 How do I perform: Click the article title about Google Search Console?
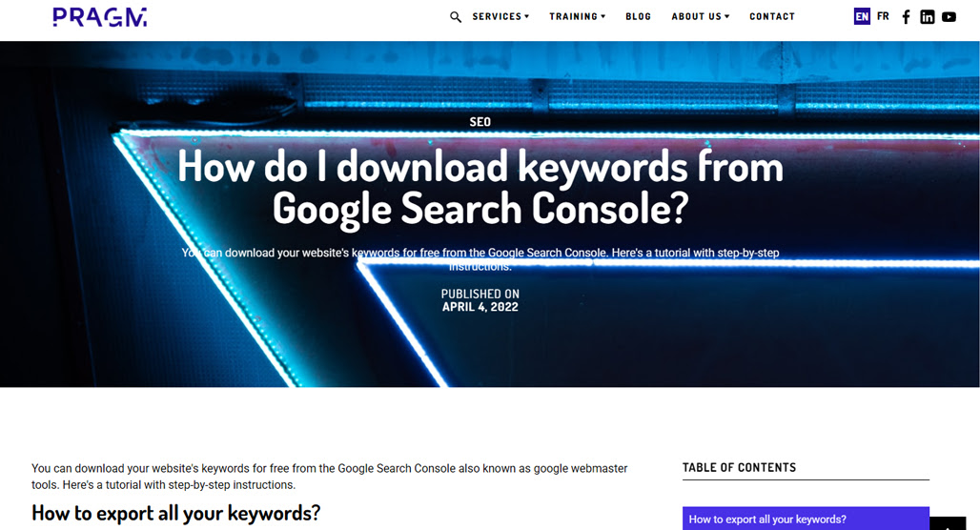coord(480,187)
